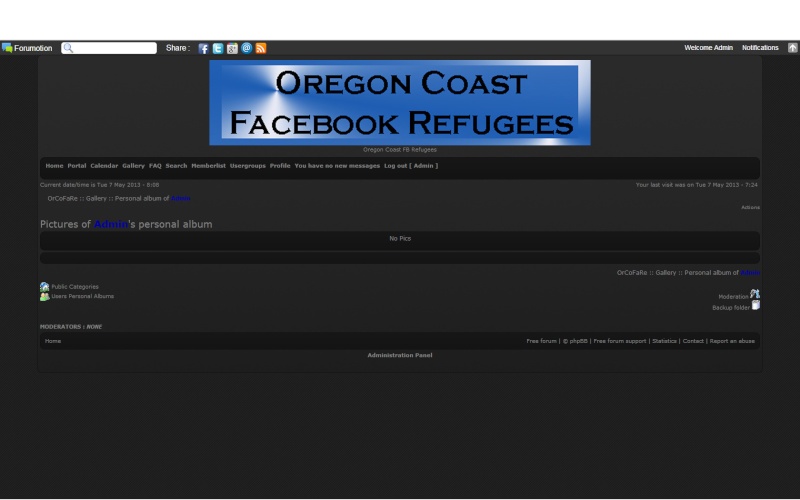Click the Backup folder text link
This screenshot has width=800, height=500.
coord(731,308)
